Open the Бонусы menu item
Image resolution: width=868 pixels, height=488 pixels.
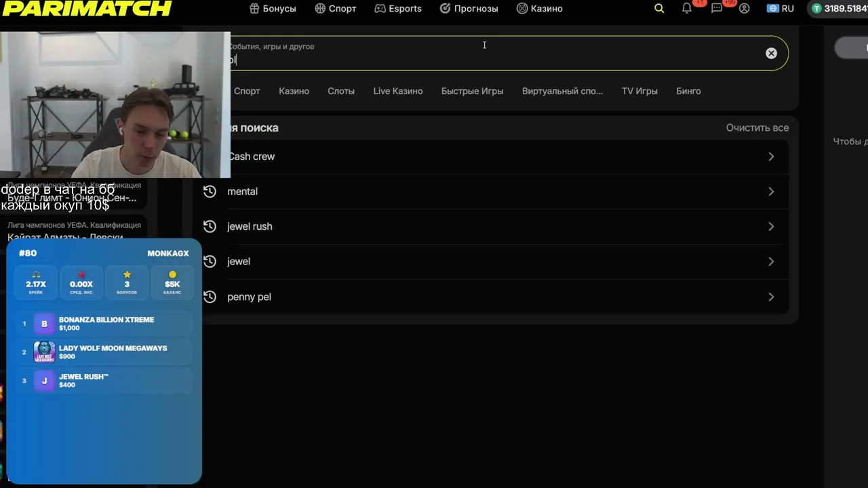(273, 9)
